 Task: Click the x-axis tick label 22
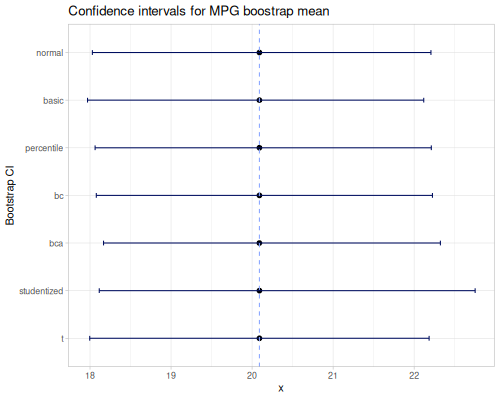(414, 376)
